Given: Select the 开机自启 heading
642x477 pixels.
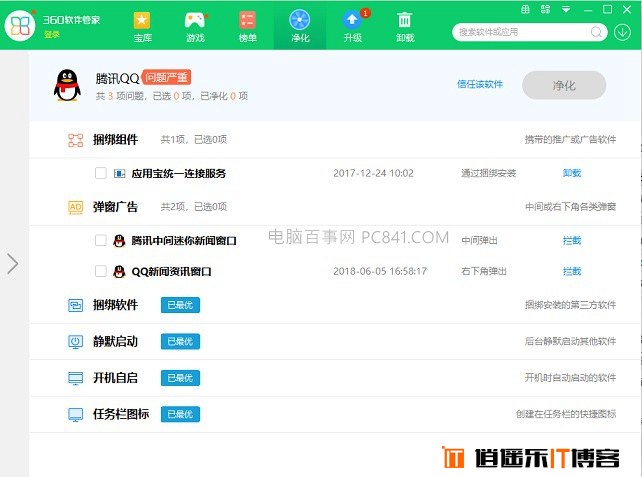Looking at the screenshot, I should 115,378.
